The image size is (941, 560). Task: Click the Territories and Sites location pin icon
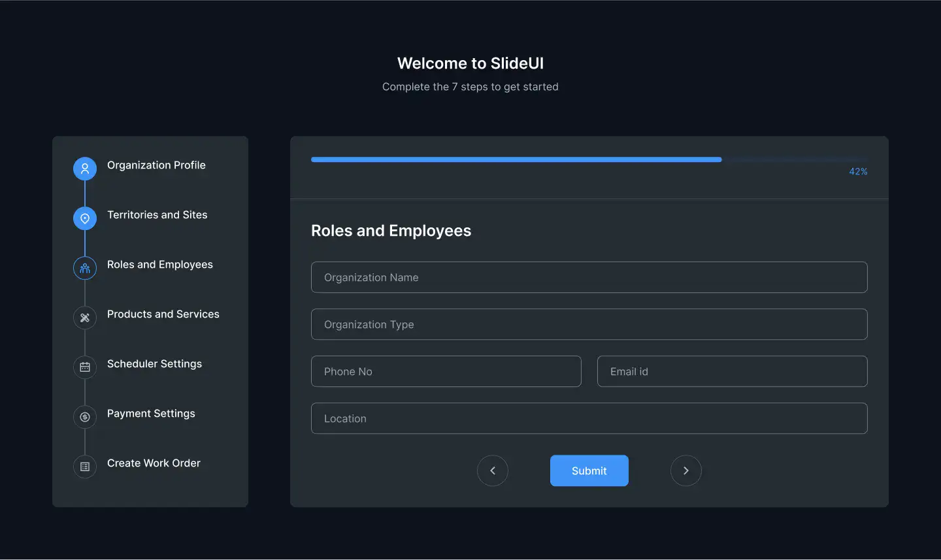click(x=85, y=218)
